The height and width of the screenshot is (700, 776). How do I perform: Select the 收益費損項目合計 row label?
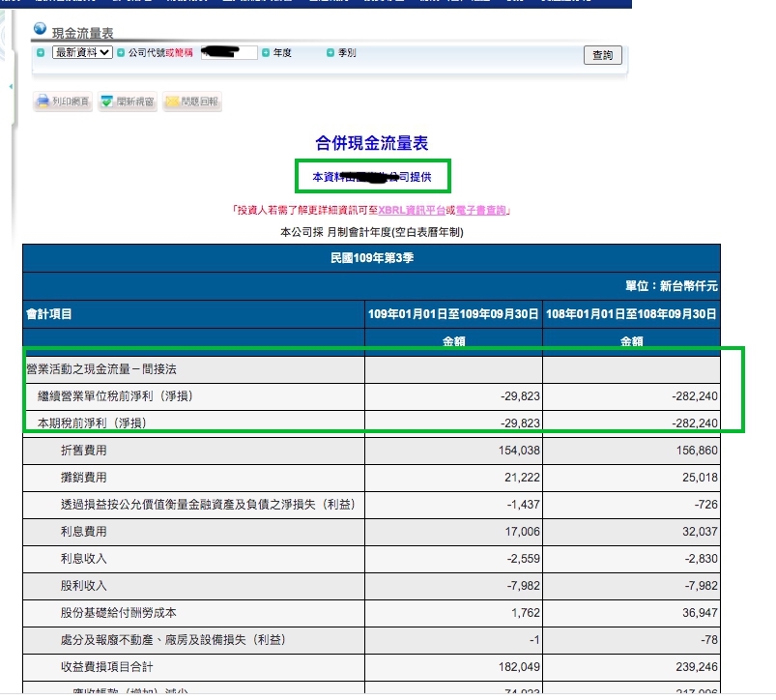107,667
